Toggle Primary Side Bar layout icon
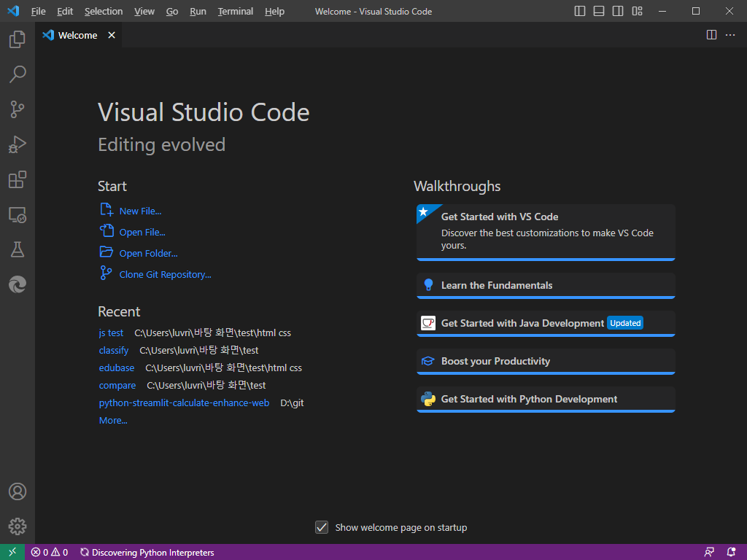 point(580,11)
